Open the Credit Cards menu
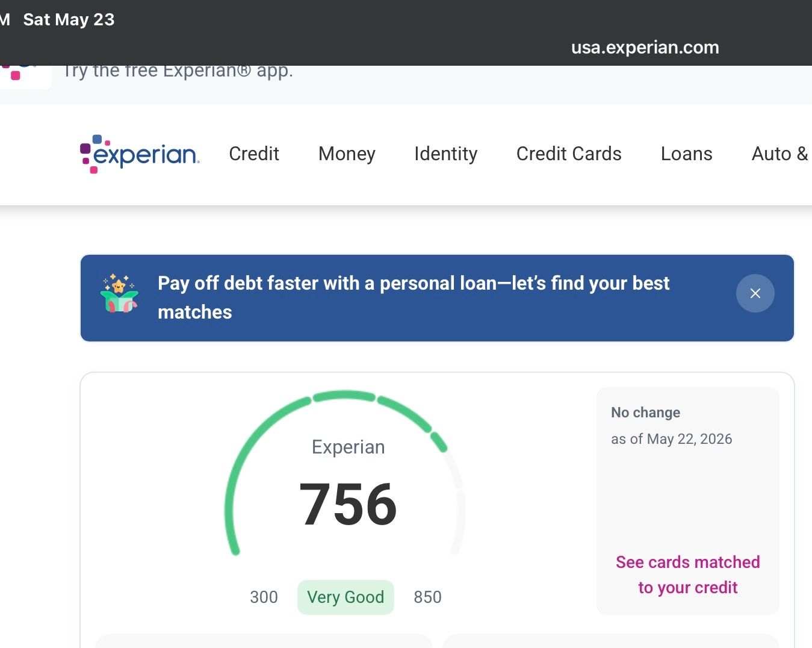Image resolution: width=812 pixels, height=648 pixels. click(x=569, y=154)
